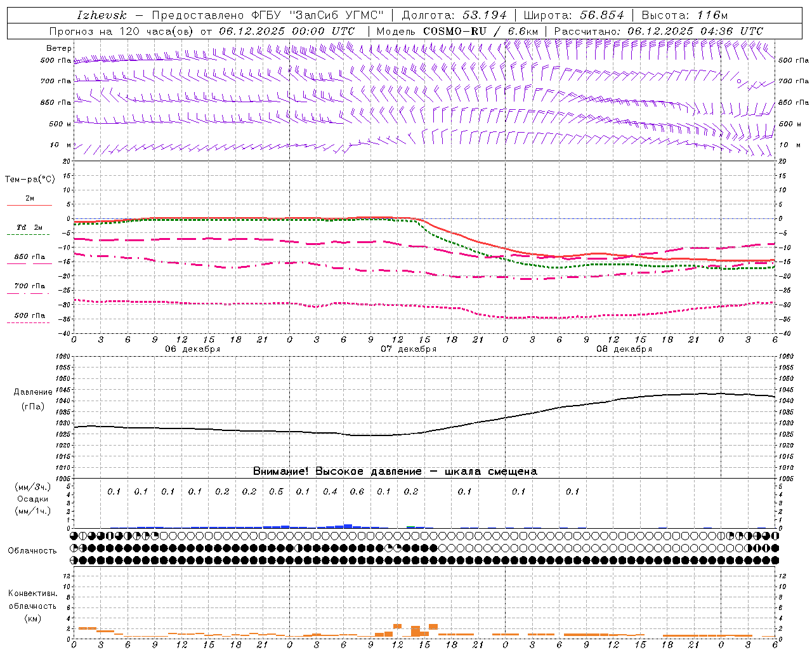Click the 'Тем-ра(°C)' temperature label
Image resolution: width=812 pixels, height=650 pixels.
tap(30, 180)
